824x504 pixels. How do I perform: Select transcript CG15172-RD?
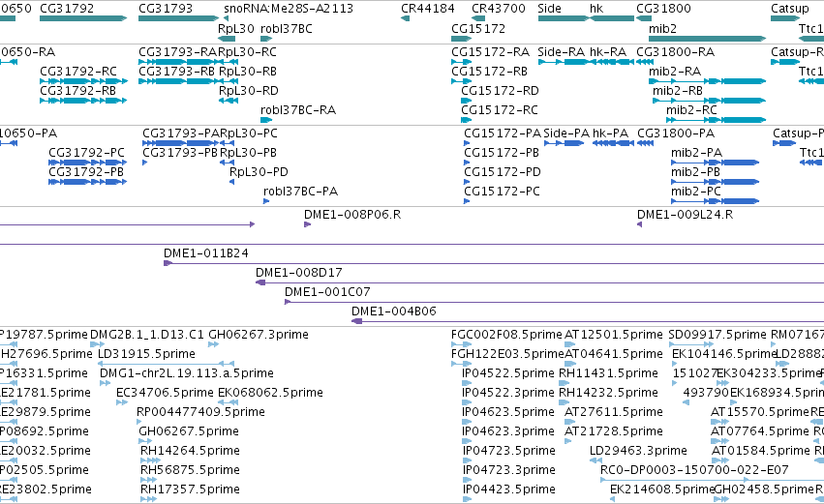tap(500, 91)
